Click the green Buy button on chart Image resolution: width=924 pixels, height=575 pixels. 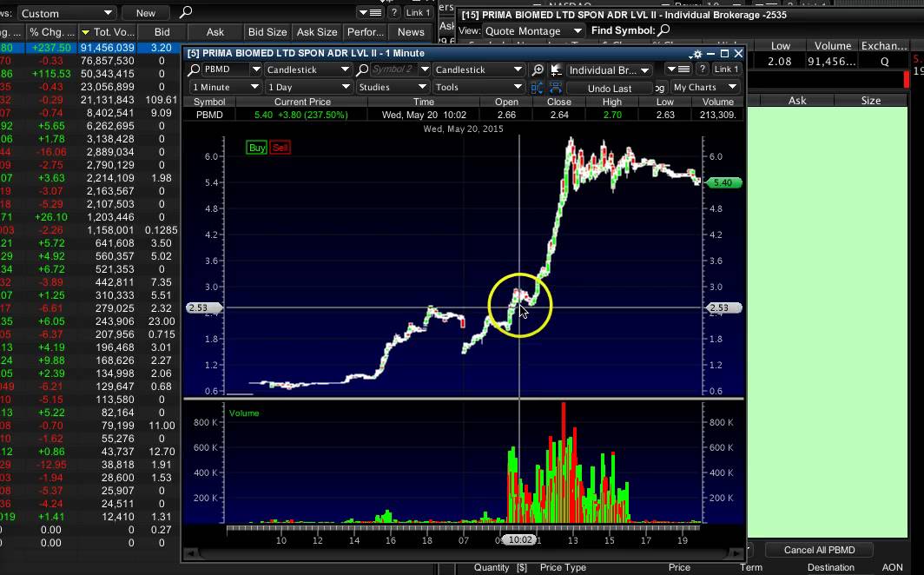[257, 148]
